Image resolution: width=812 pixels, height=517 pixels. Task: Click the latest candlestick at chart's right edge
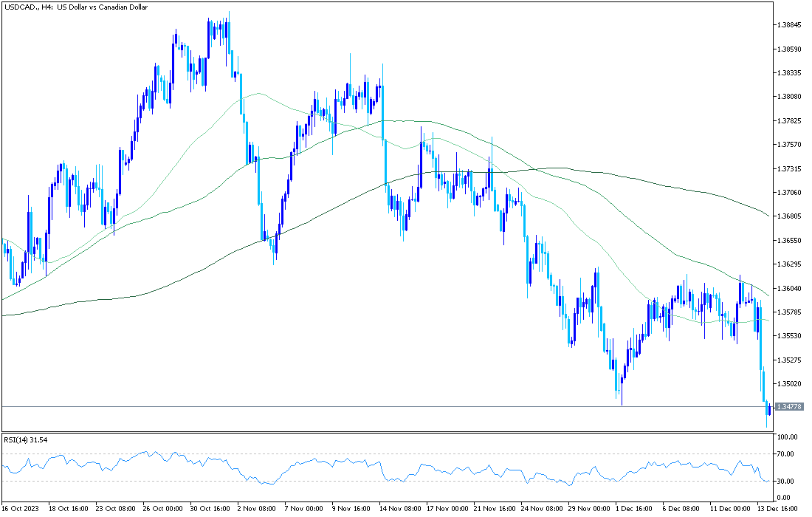click(x=770, y=408)
